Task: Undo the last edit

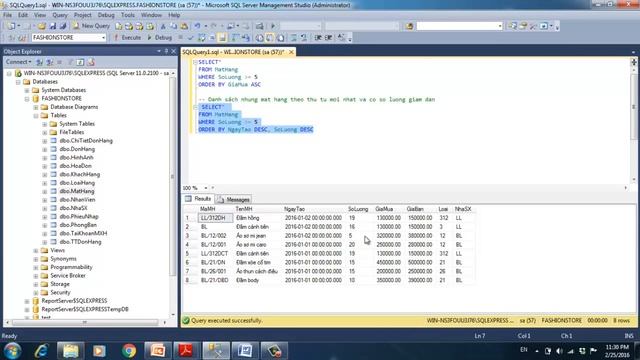Action: click(x=197, y=26)
